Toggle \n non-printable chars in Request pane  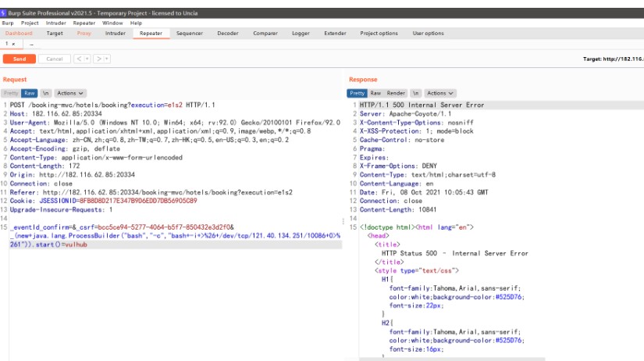coord(45,93)
